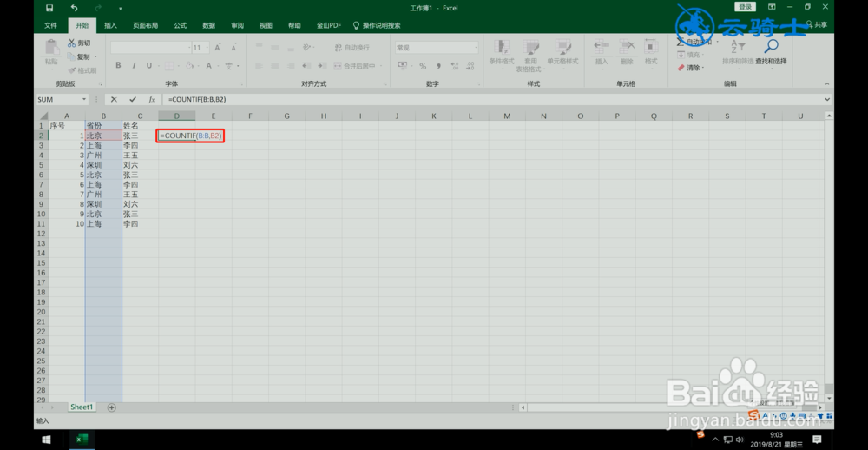Decrease font size with smaller A icon
The image size is (868, 450).
point(233,48)
